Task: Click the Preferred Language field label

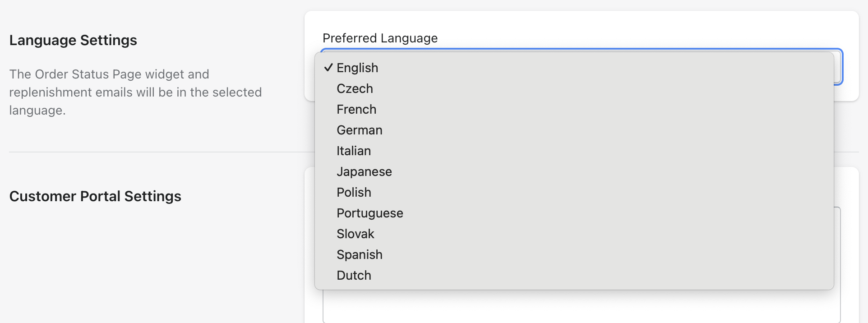Action: 380,38
